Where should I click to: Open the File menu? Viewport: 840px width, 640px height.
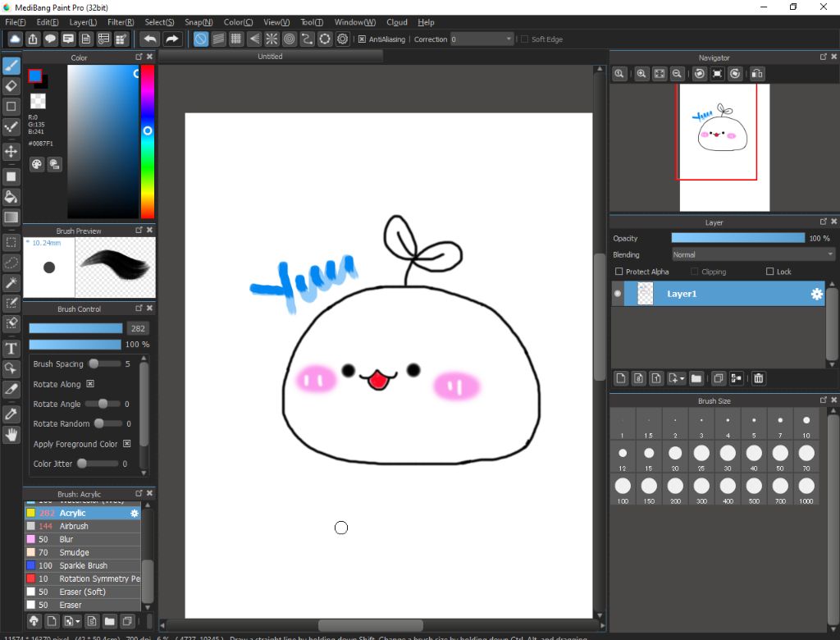[x=15, y=22]
